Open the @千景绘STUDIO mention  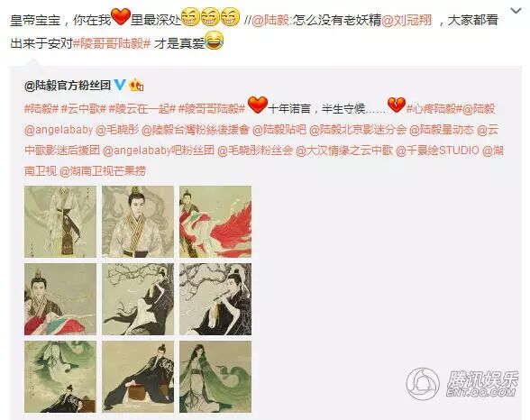point(437,151)
